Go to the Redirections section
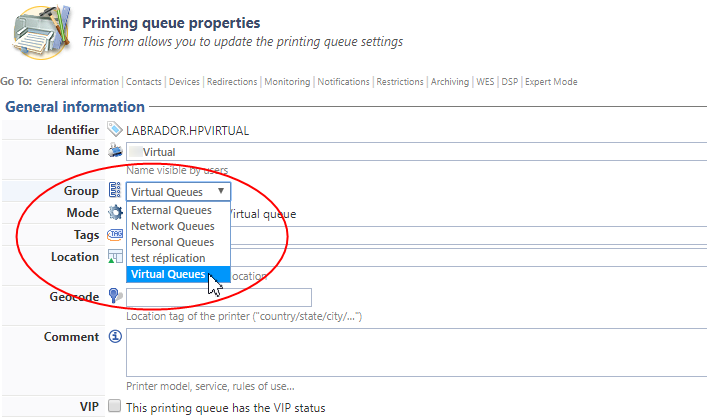 (x=232, y=82)
